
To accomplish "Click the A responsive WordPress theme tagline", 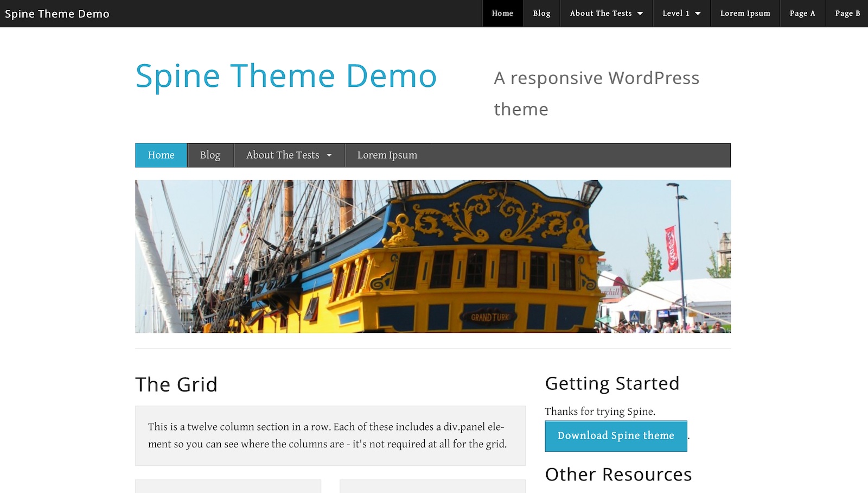I will (596, 93).
